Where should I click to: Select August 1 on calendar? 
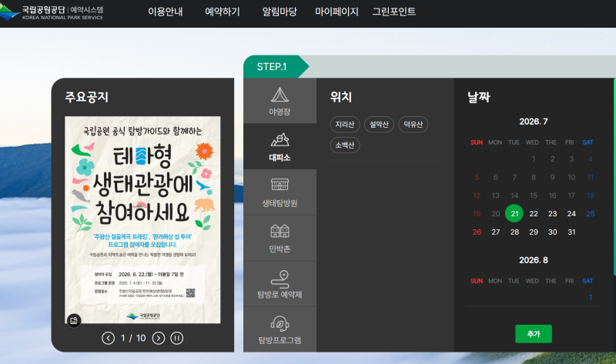pyautogui.click(x=591, y=297)
